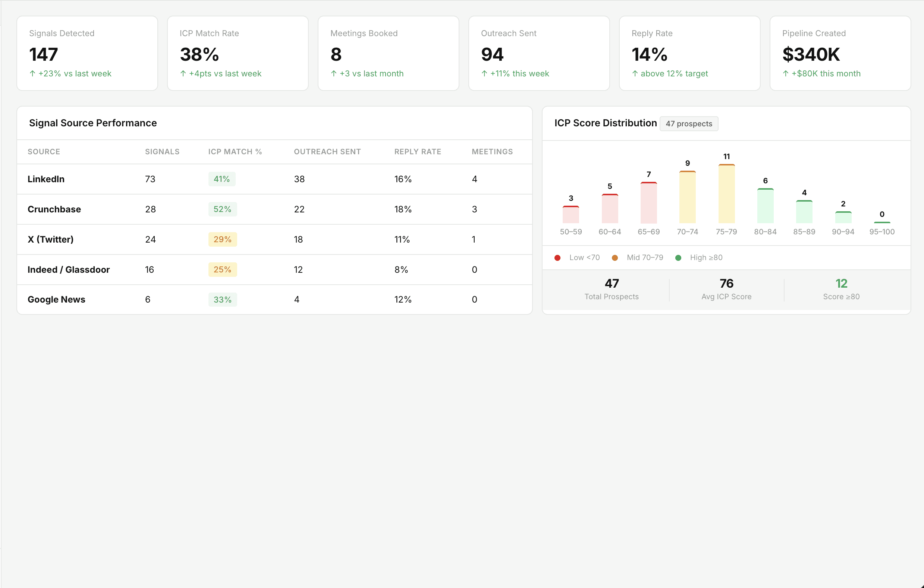Click the Reply Rate up arrow icon
The width and height of the screenshot is (924, 588).
[x=635, y=73]
